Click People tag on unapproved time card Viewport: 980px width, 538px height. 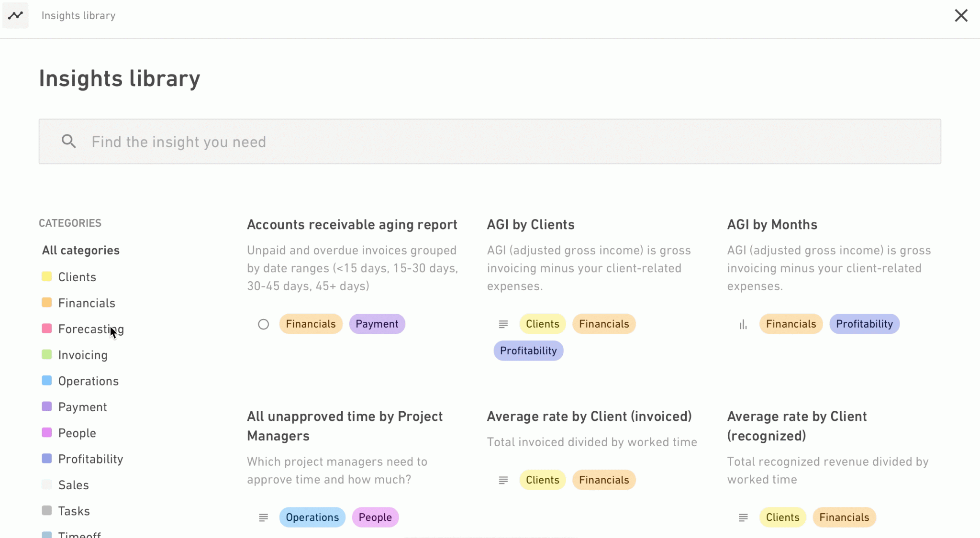(375, 517)
